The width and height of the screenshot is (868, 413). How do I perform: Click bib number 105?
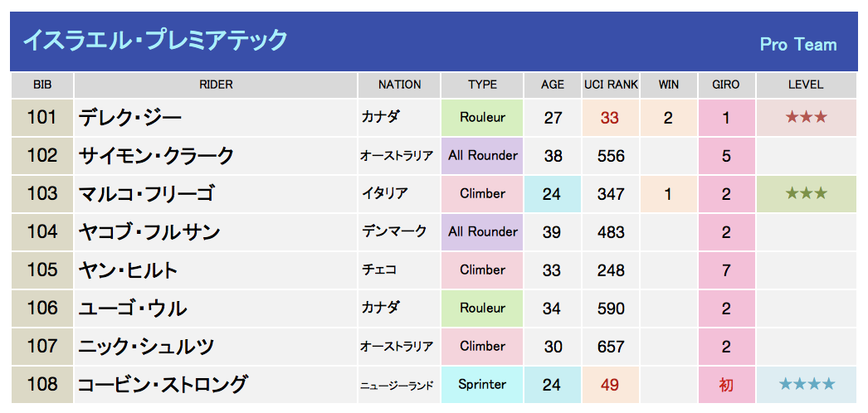[42, 270]
